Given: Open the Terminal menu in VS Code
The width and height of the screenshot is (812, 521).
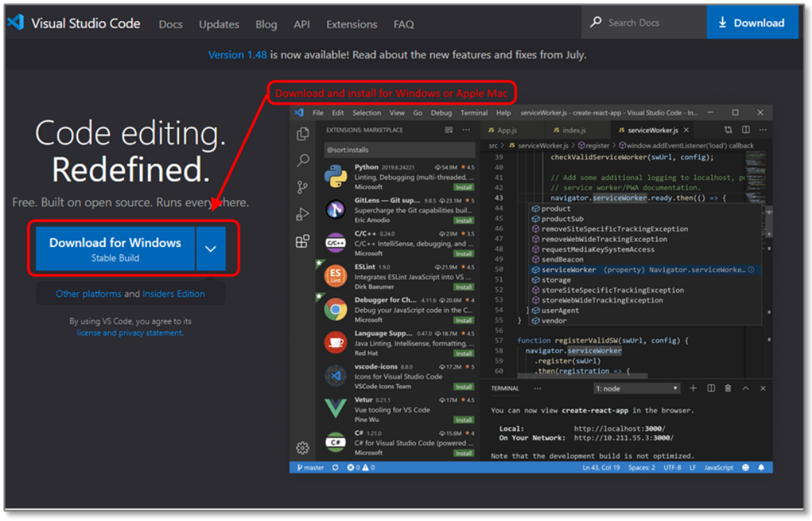Looking at the screenshot, I should (x=474, y=112).
